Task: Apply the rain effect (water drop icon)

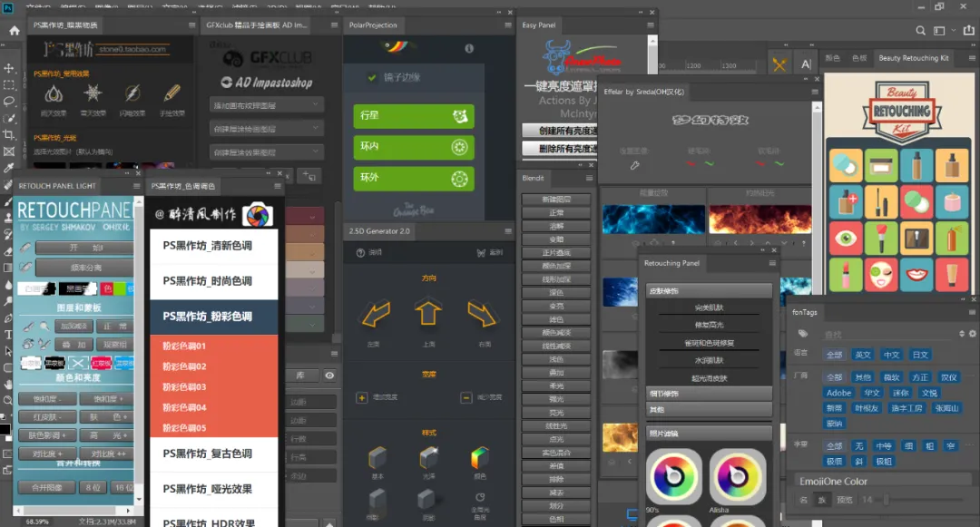Action: (54, 94)
